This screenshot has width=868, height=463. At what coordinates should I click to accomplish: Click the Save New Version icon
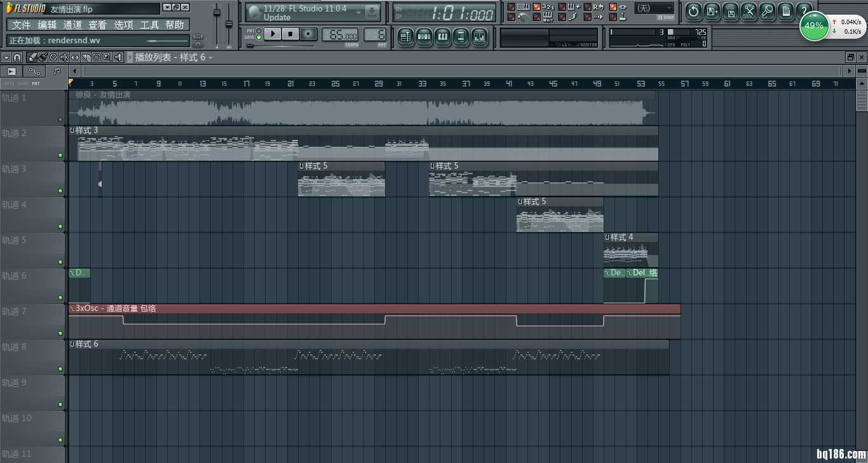coord(712,11)
